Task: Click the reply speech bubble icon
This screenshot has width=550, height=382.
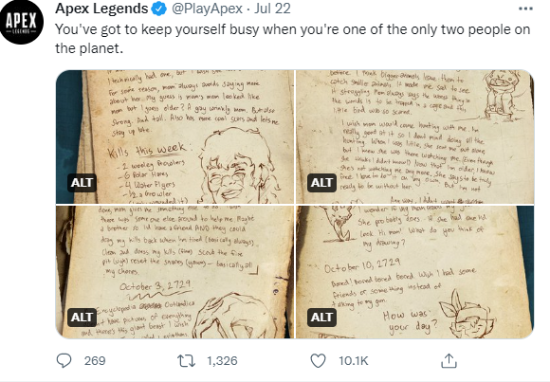Action: (x=64, y=360)
